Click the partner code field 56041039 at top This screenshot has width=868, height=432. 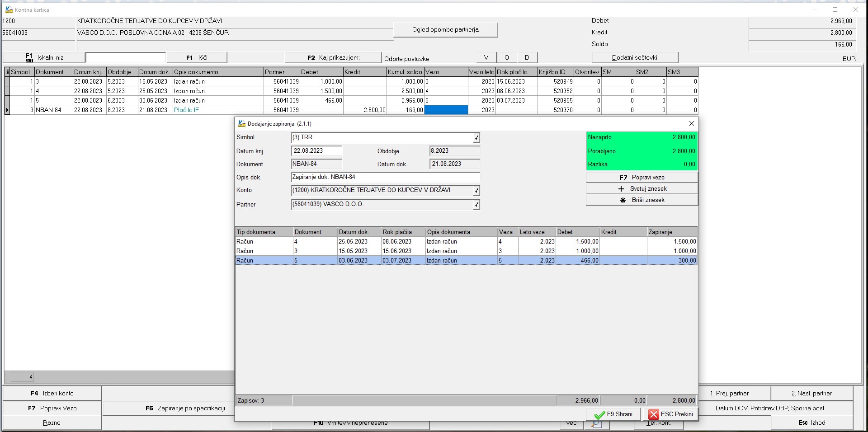pos(38,33)
